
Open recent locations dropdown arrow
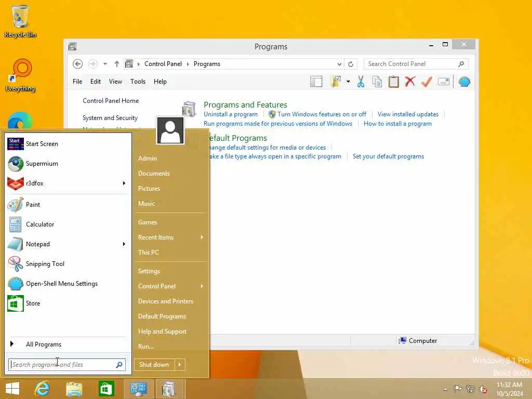105,64
